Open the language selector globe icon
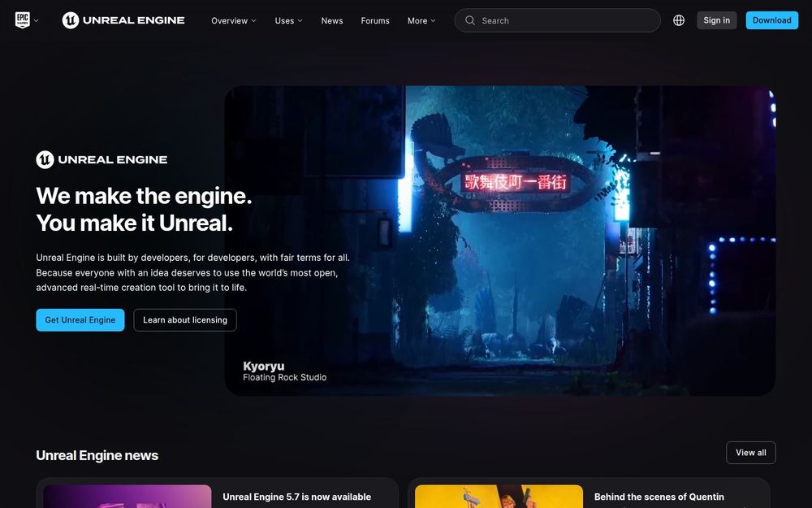 [x=678, y=20]
